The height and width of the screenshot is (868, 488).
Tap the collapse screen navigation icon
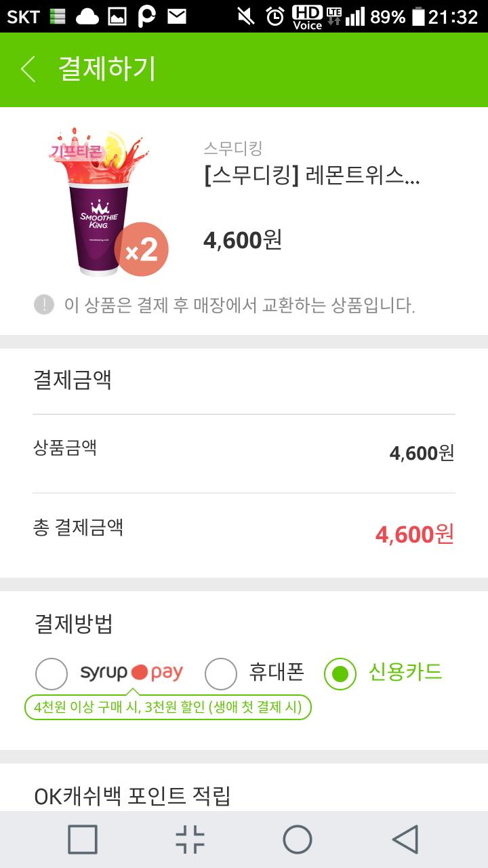click(x=190, y=840)
